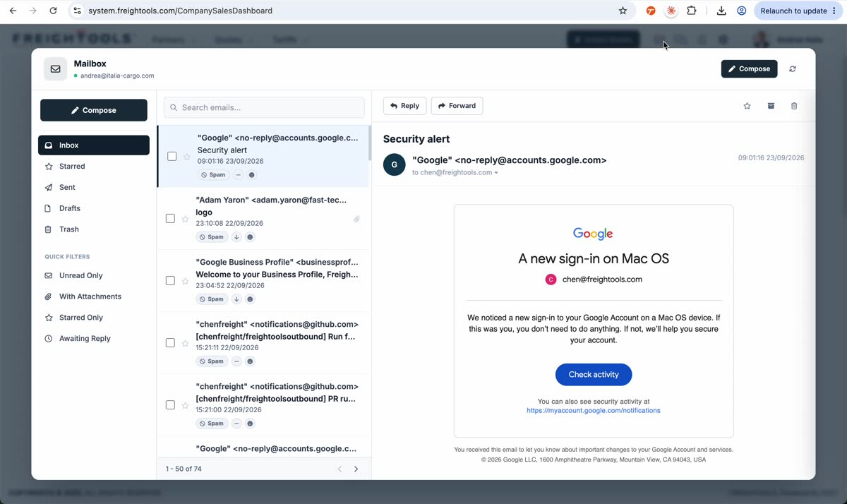
Task: Delete the open email with trash icon
Action: (x=794, y=106)
